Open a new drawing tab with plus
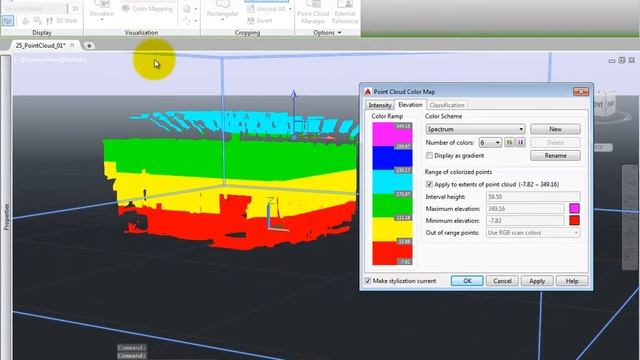The height and width of the screenshot is (360, 640). [x=89, y=46]
